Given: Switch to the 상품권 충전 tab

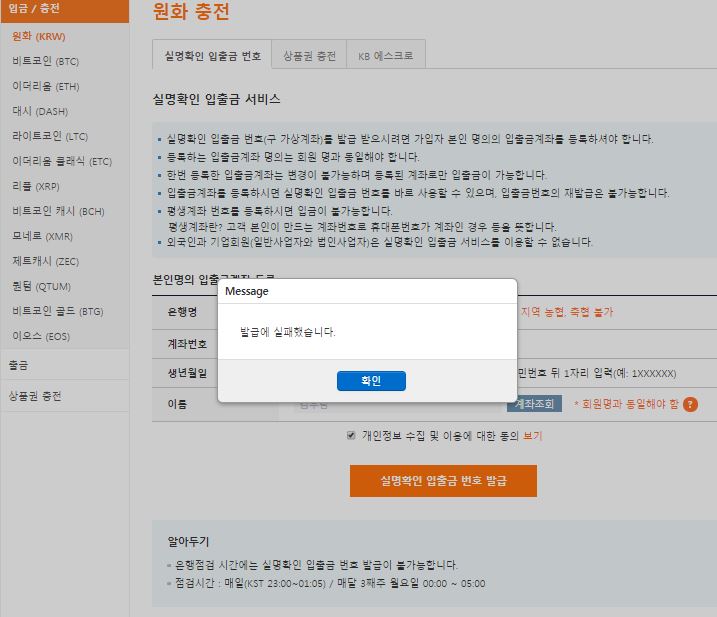Looking at the screenshot, I should point(309,56).
